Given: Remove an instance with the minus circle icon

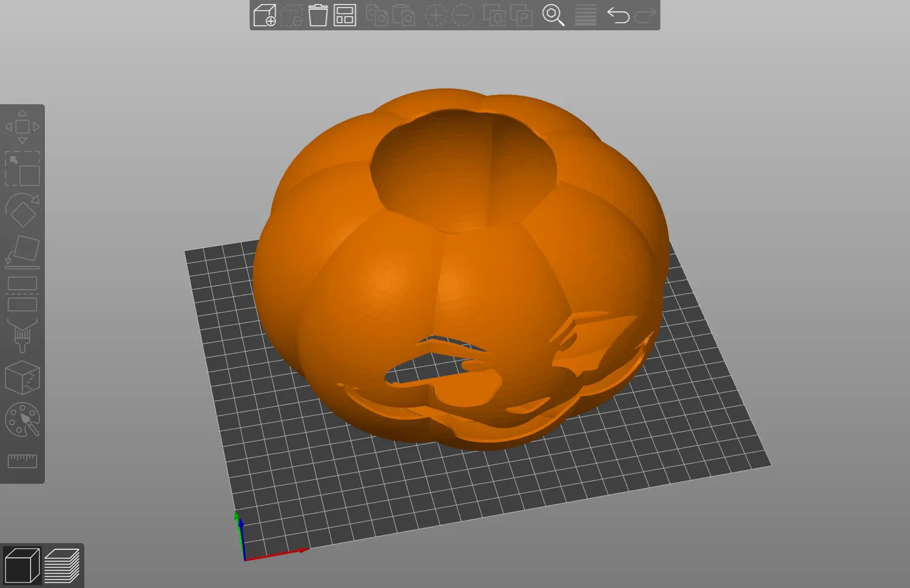Looking at the screenshot, I should pyautogui.click(x=462, y=15).
